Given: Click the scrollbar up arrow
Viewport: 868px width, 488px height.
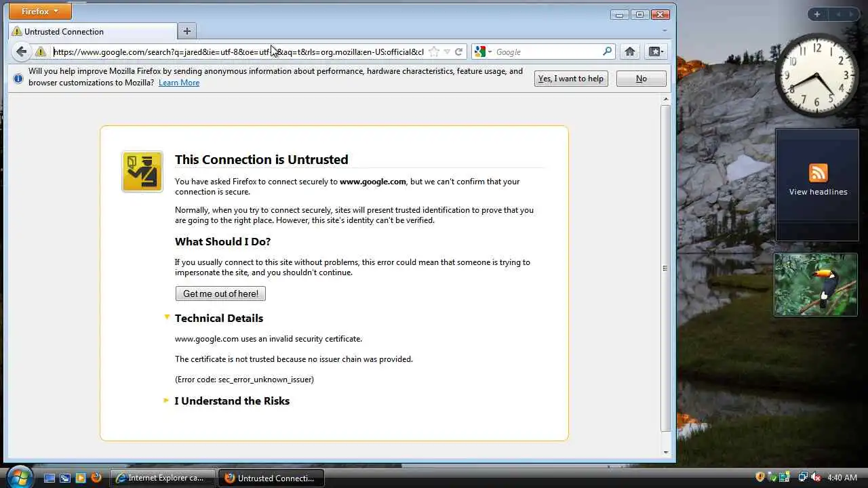Looking at the screenshot, I should (x=665, y=100).
